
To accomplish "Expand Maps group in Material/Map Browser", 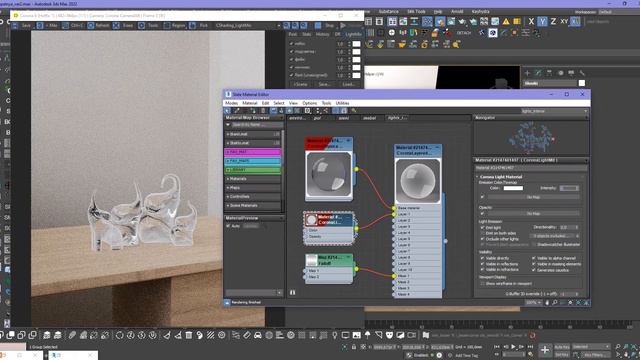I will click(x=253, y=188).
